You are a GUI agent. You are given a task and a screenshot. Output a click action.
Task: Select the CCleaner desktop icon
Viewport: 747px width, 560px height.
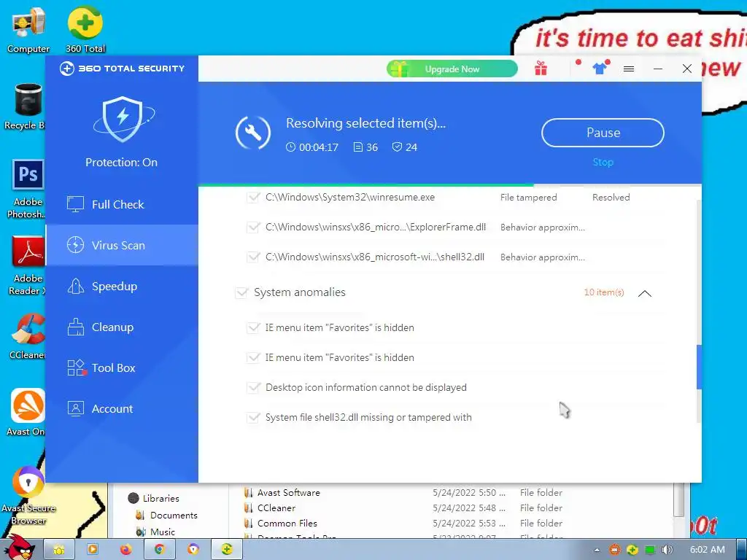[x=28, y=335]
